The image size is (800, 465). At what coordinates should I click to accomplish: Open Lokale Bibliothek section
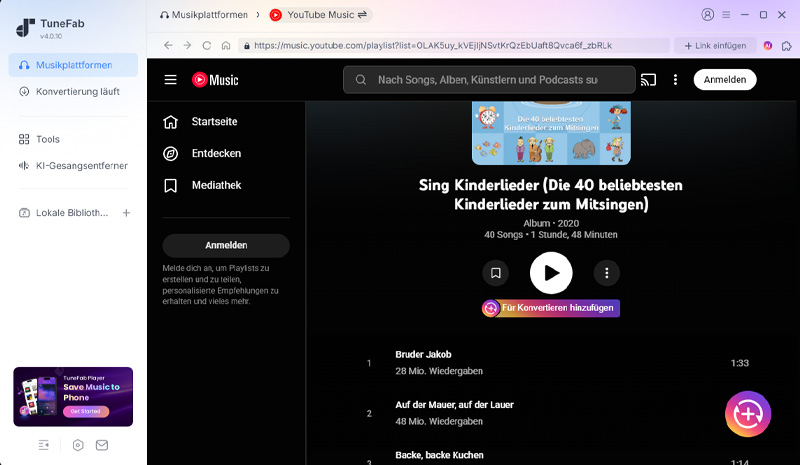tap(63, 213)
